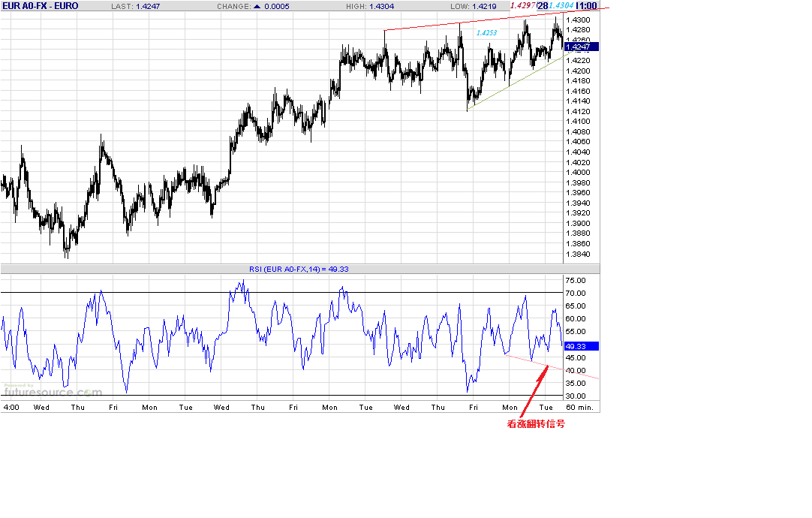This screenshot has height=518, width=812.
Task: Click the RSI (EUR A0-FX,14) = 49.33 title
Action: [x=299, y=270]
